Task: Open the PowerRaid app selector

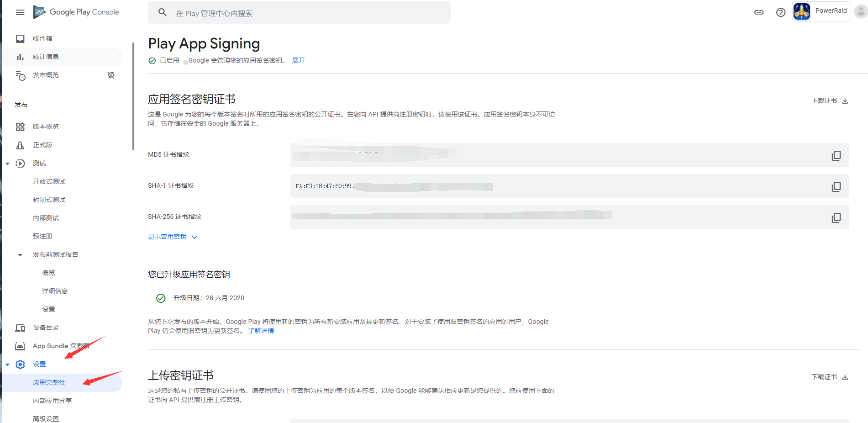Action: 821,11
